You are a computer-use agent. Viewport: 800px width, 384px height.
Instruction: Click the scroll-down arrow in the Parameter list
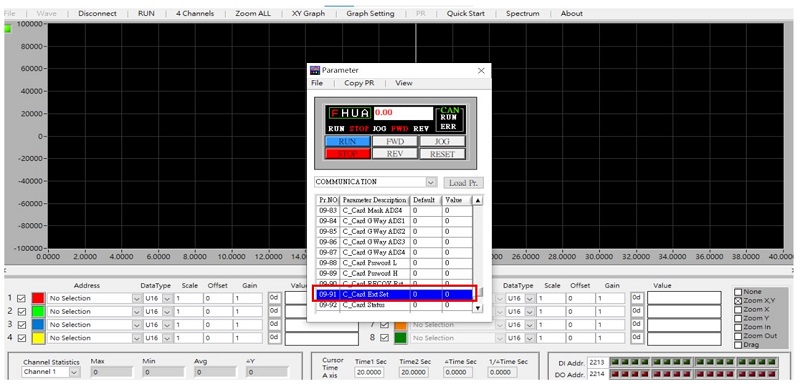tap(478, 308)
